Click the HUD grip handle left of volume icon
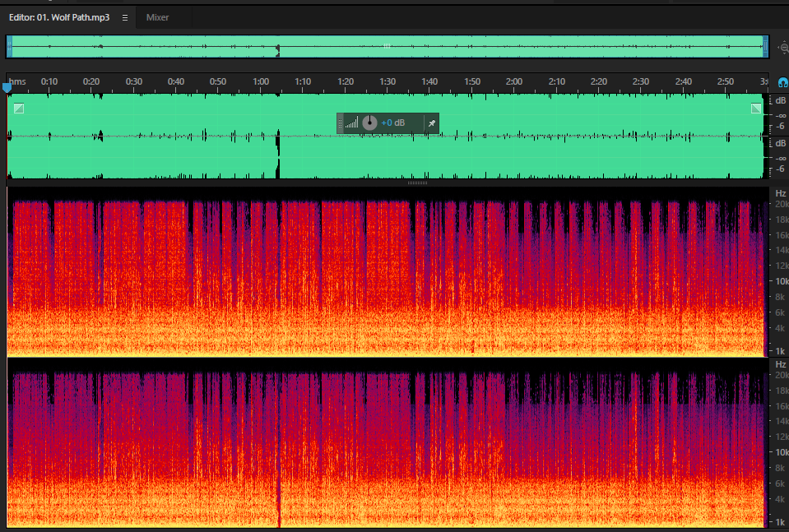 340,123
